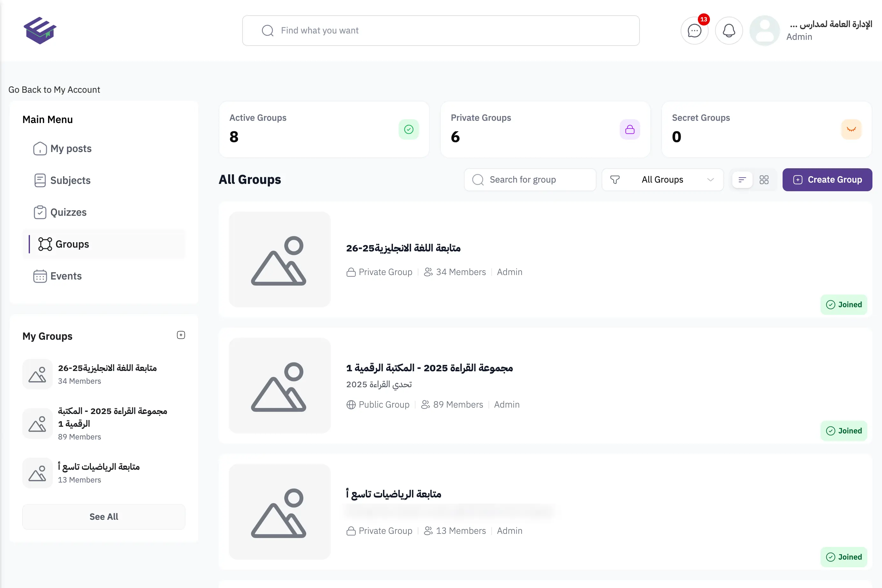The height and width of the screenshot is (588, 882).
Task: Click the Quizzes clipboard icon
Action: [x=40, y=212]
